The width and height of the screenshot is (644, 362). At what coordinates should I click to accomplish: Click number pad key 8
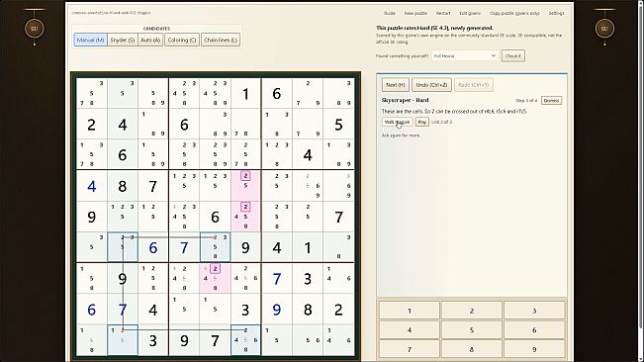coord(472,349)
